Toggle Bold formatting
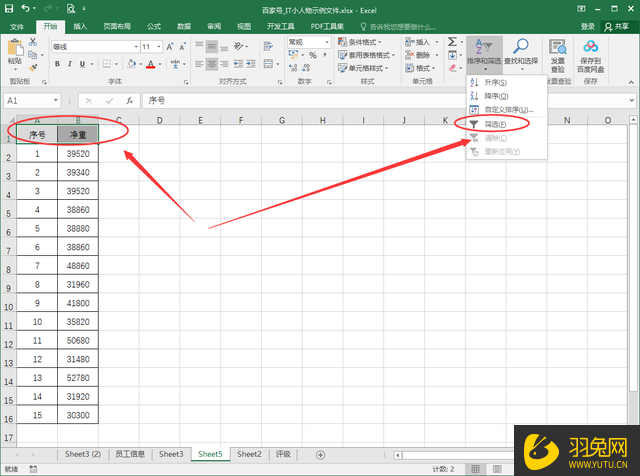This screenshot has height=476, width=640. (x=57, y=64)
